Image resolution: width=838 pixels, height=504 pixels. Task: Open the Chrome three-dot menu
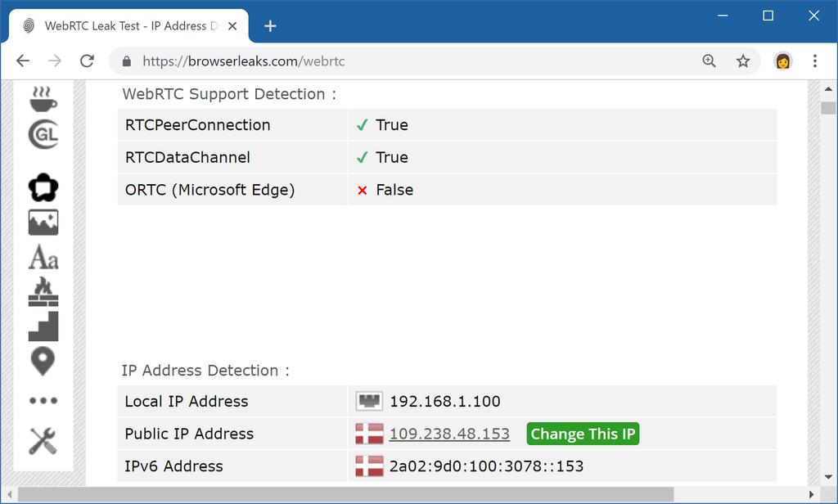coord(815,61)
